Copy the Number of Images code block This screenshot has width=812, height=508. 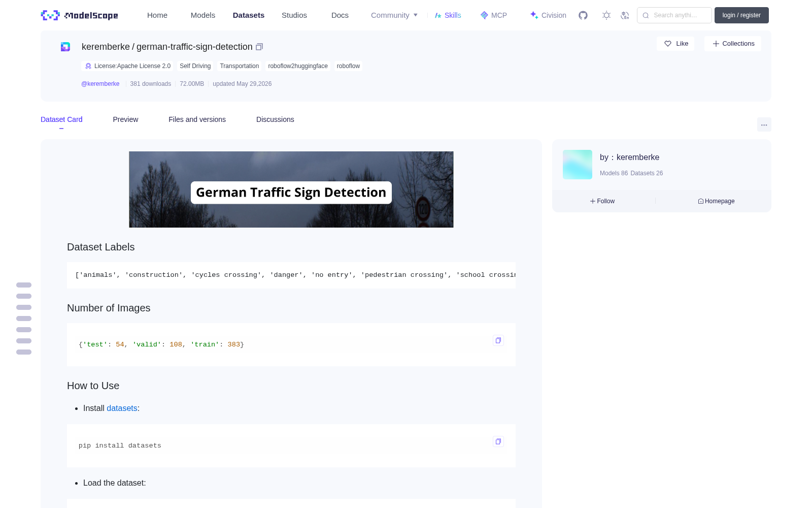click(498, 340)
